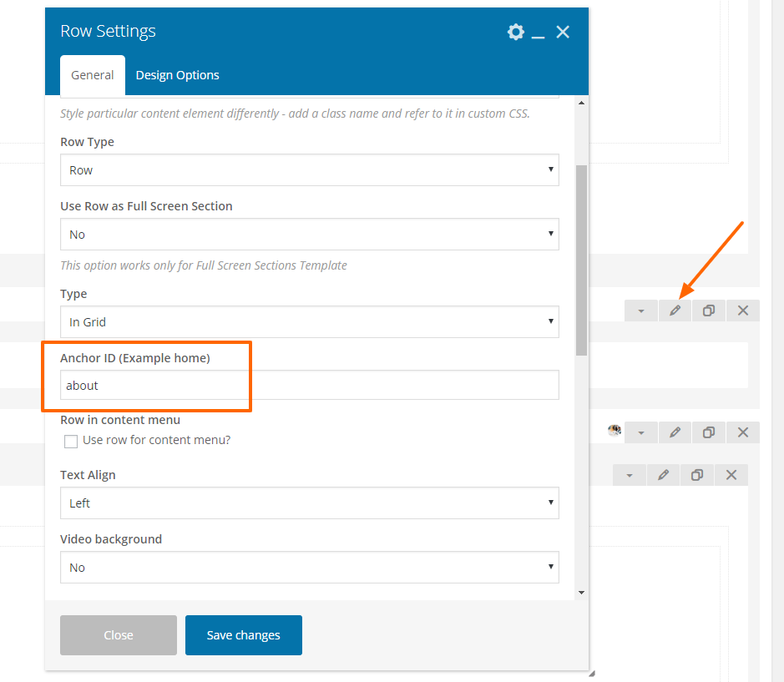Switch to the Design Options tab
The height and width of the screenshot is (682, 784).
click(178, 75)
